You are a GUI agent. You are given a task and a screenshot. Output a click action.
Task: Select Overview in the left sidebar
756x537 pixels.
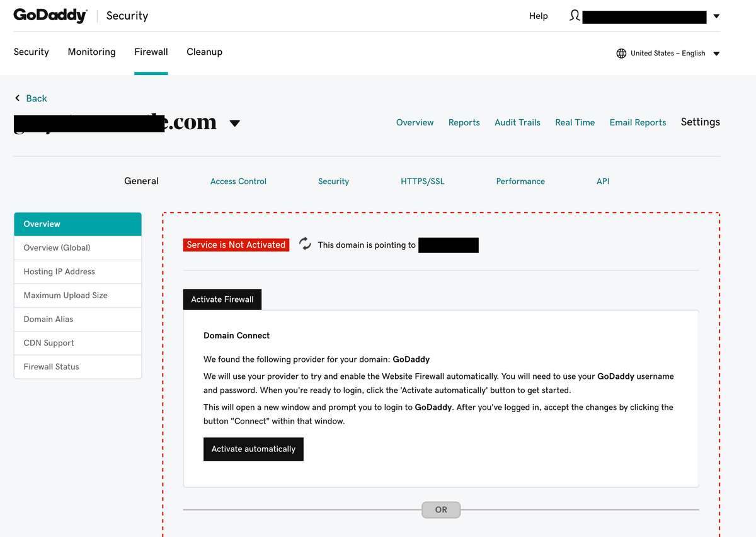(77, 224)
